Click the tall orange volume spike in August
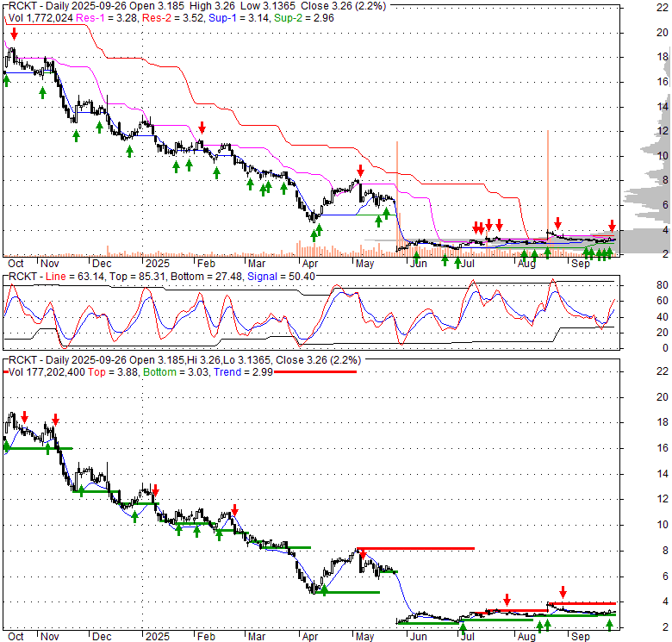This screenshot has height=642, width=672. (548, 193)
